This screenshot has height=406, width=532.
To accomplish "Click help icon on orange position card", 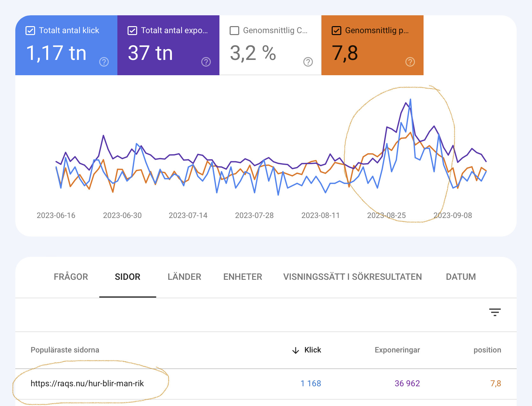I will click(x=410, y=62).
